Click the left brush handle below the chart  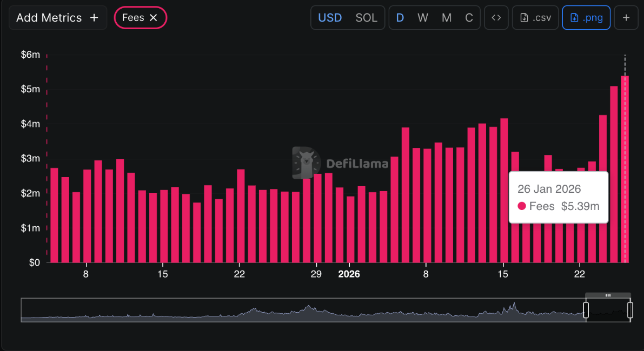tap(586, 309)
